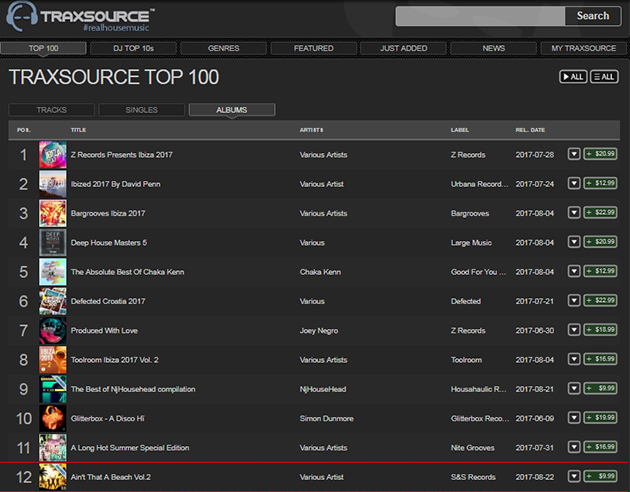Open cover art for The Best of NjHousehead compilation

[53, 389]
